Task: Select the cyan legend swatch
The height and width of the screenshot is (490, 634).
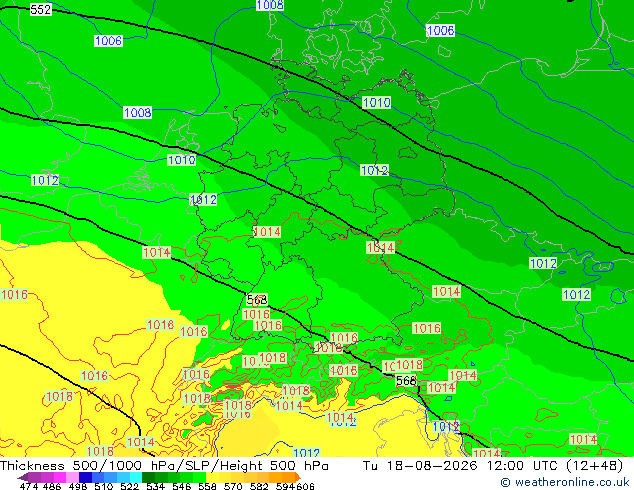Action: click(136, 477)
